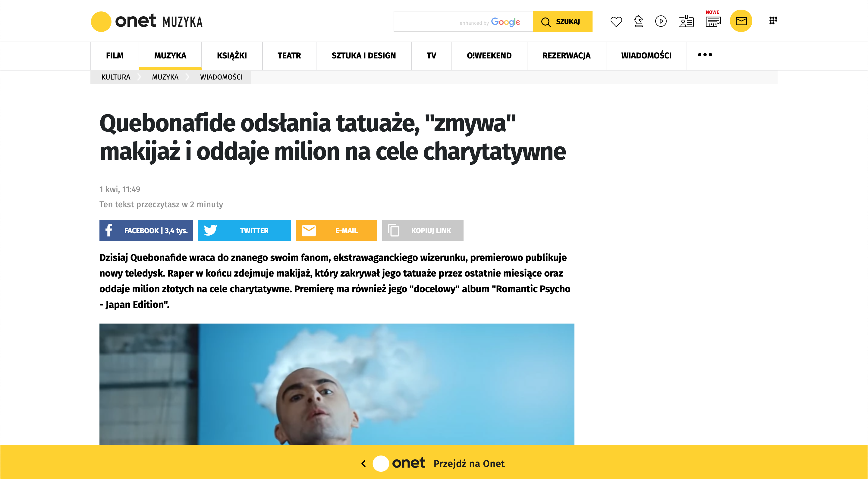Expand the three-dots more menu
The image size is (868, 479).
point(705,55)
